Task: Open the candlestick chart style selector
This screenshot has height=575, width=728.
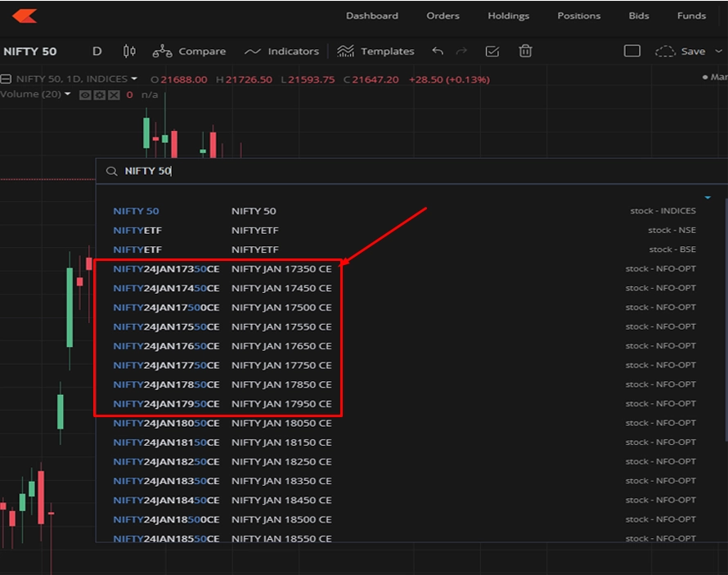Action: 129,51
